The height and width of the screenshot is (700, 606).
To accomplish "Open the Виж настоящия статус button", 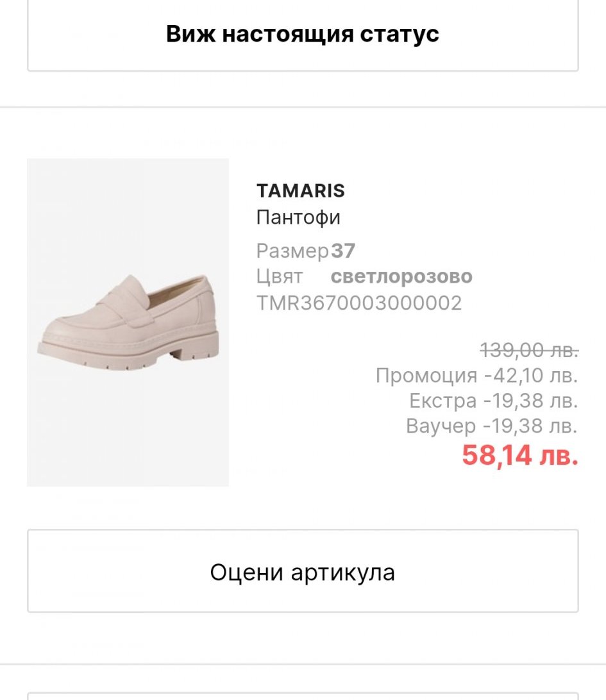I will [303, 34].
